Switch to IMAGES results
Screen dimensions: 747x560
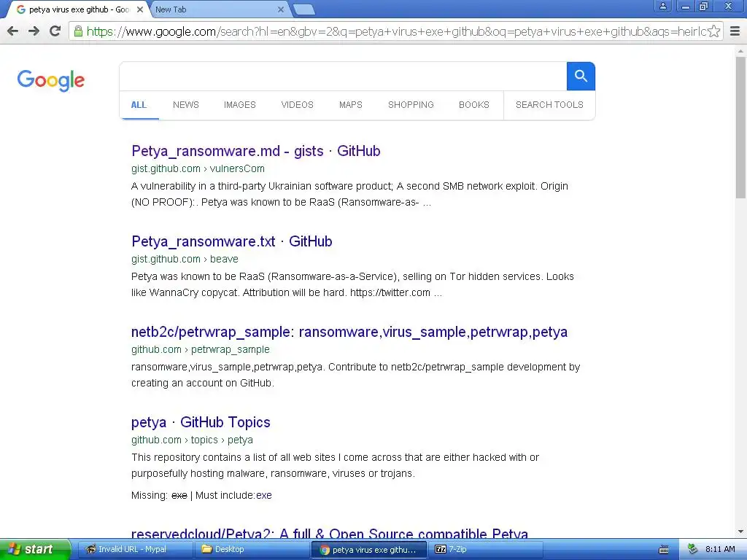point(239,105)
